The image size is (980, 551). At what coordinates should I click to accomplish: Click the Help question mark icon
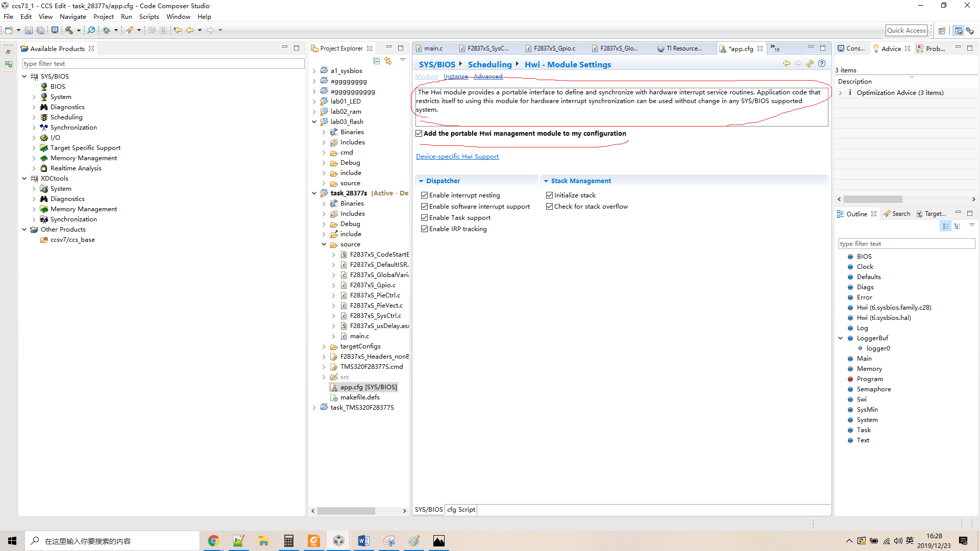pos(822,63)
